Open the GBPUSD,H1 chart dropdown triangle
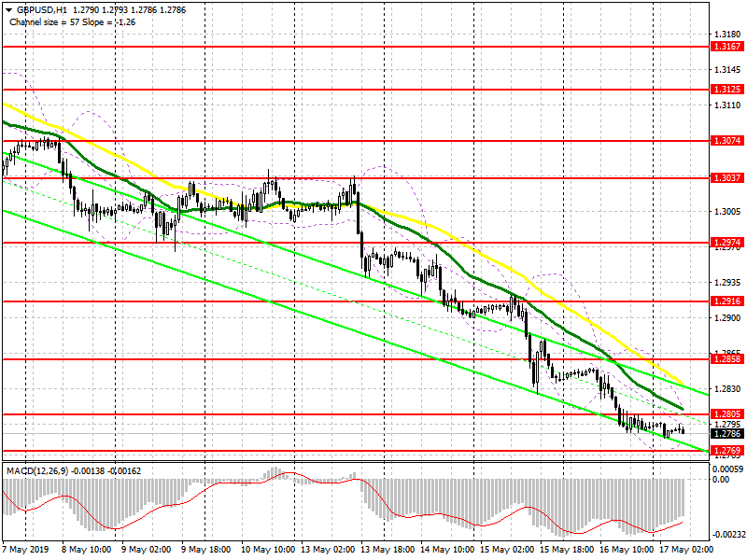This screenshot has height=560, width=747. pyautogui.click(x=8, y=10)
